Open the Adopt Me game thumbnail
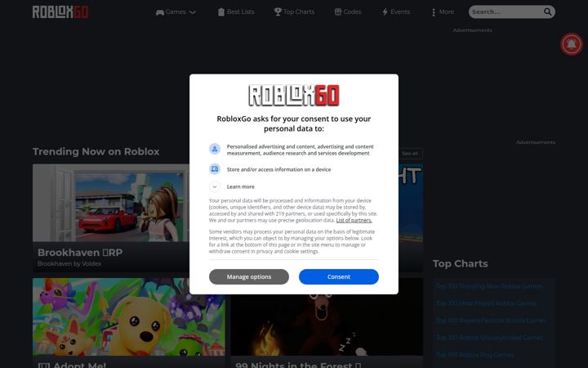This screenshot has width=588, height=368. [129, 317]
